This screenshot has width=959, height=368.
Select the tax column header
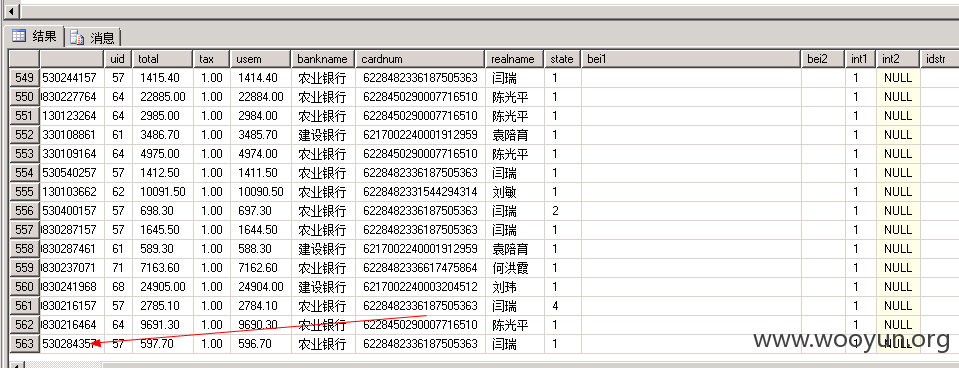[x=212, y=59]
